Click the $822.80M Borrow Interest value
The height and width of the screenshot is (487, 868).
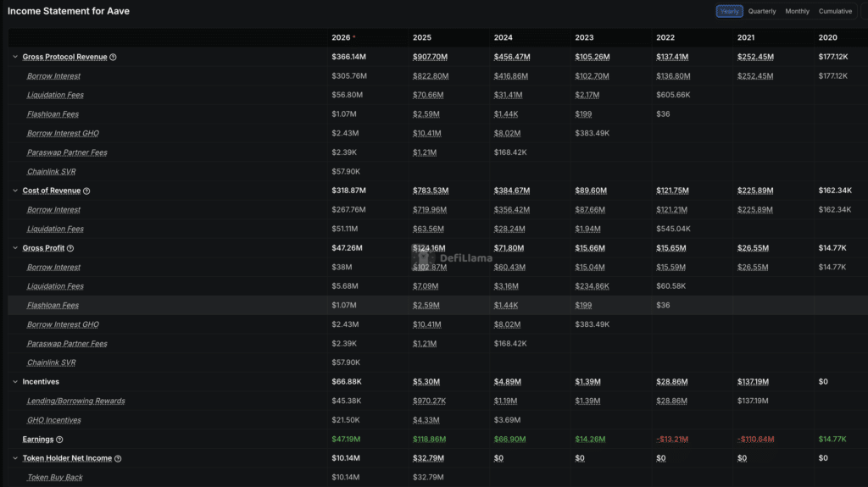coord(431,76)
